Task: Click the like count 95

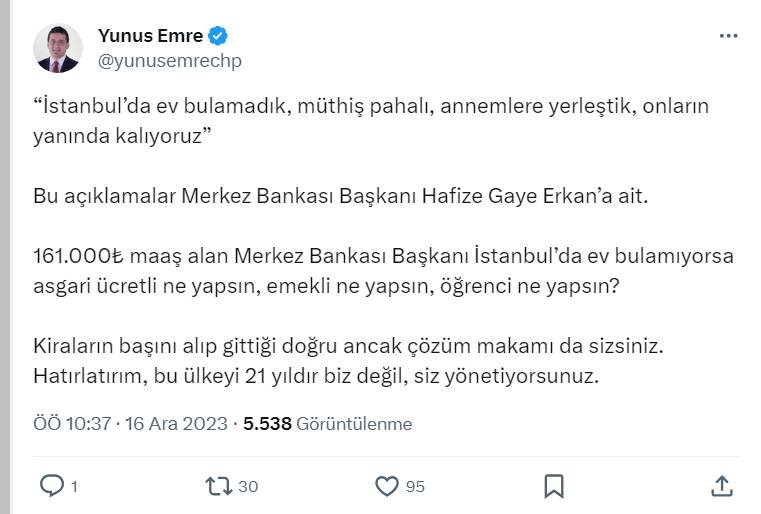Action: (415, 487)
